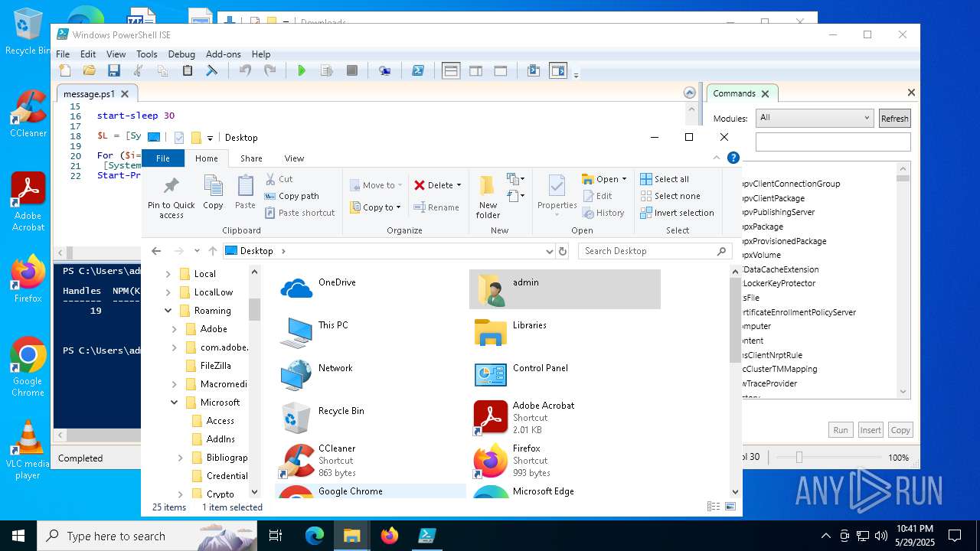Expand the LocalLow folder in tree
980x551 pixels.
(168, 292)
